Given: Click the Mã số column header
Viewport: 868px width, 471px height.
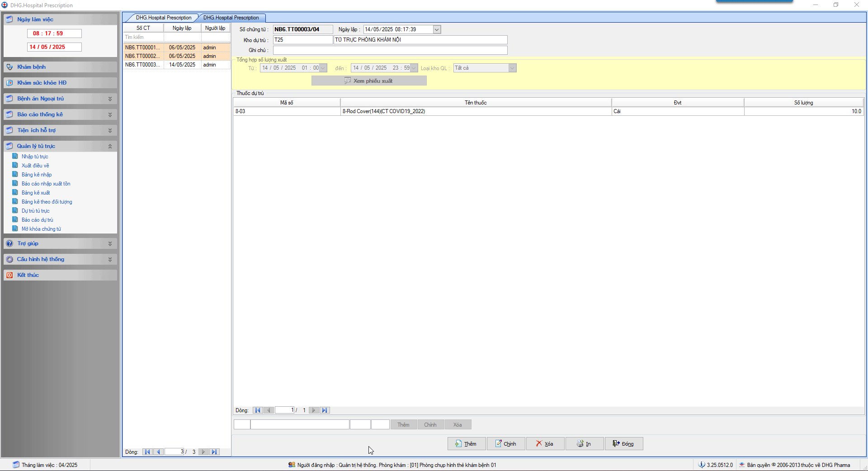Looking at the screenshot, I should pos(287,103).
